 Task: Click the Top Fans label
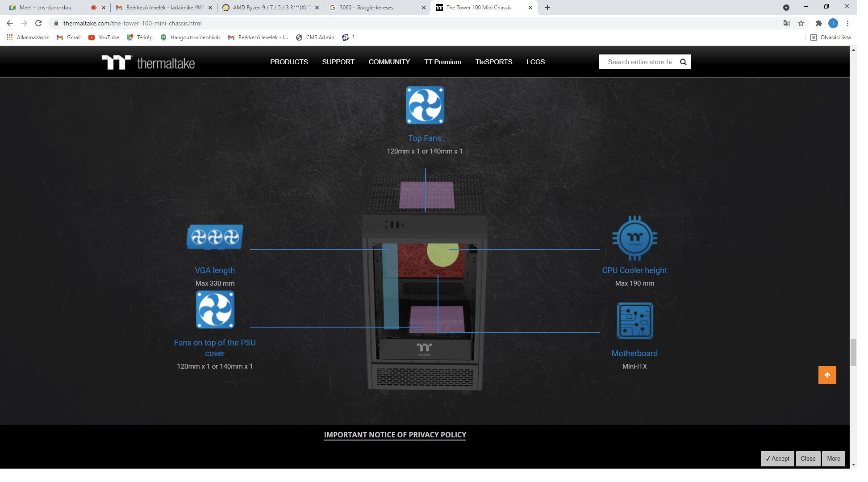tap(425, 138)
